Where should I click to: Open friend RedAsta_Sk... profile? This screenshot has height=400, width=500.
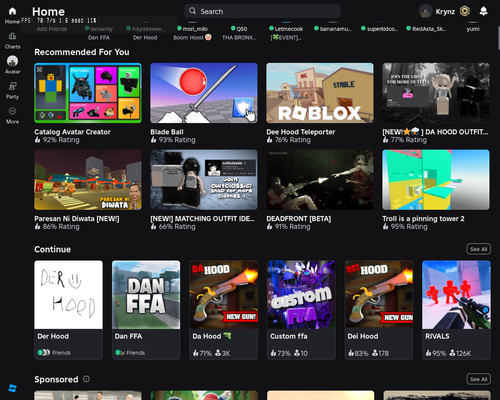tap(426, 29)
